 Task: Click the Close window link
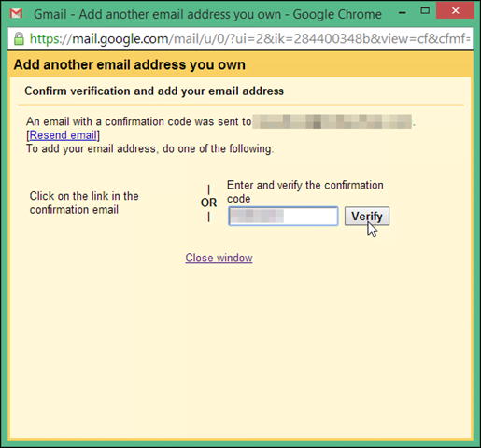click(219, 258)
